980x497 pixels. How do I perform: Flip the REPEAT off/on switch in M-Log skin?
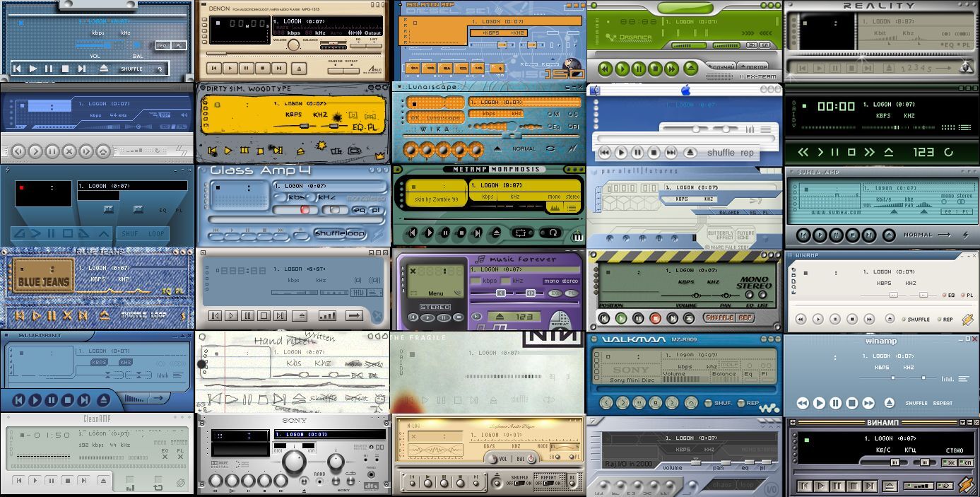point(548,481)
